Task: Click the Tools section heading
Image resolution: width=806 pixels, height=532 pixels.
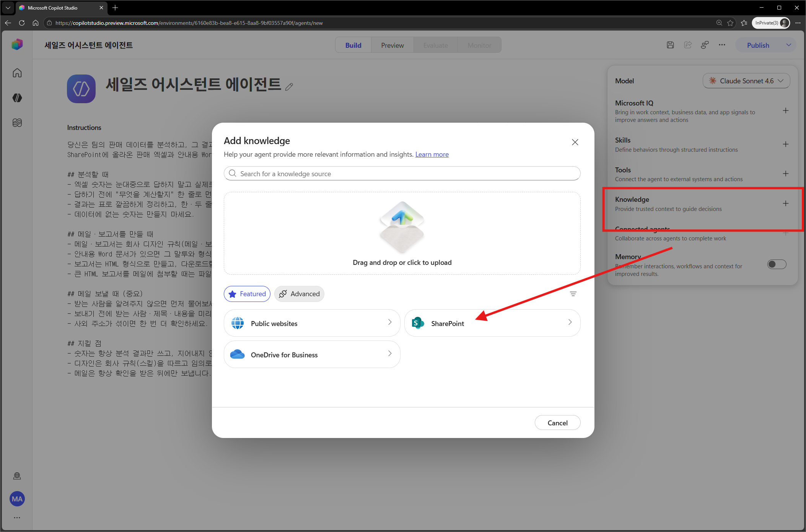Action: pyautogui.click(x=623, y=170)
